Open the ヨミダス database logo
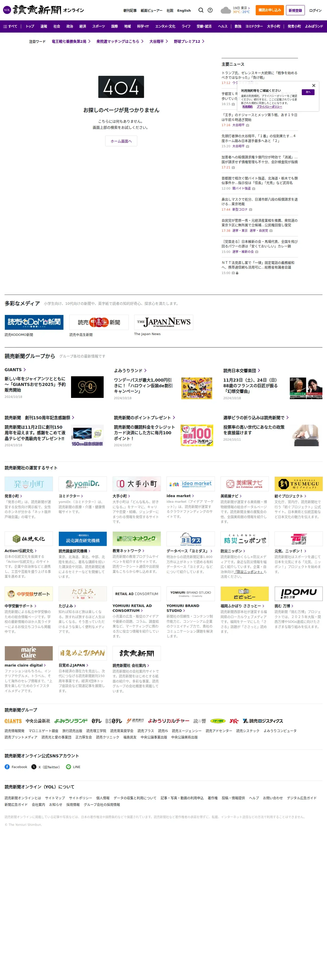327x980 pixels. coord(191,539)
